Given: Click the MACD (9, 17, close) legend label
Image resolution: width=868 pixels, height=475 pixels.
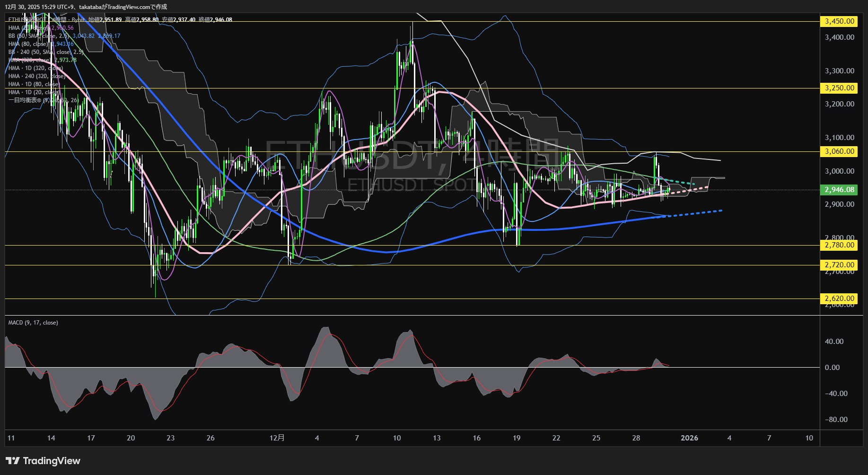Looking at the screenshot, I should tap(33, 323).
